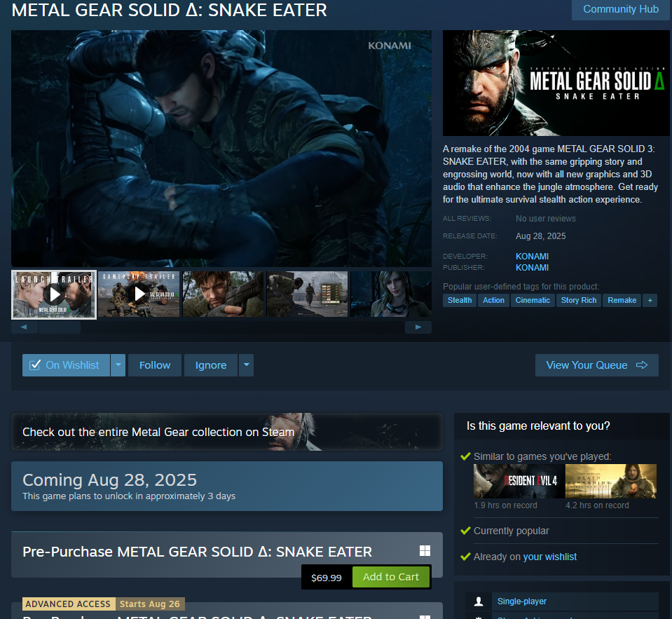
Task: Follow this game
Action: coord(155,365)
